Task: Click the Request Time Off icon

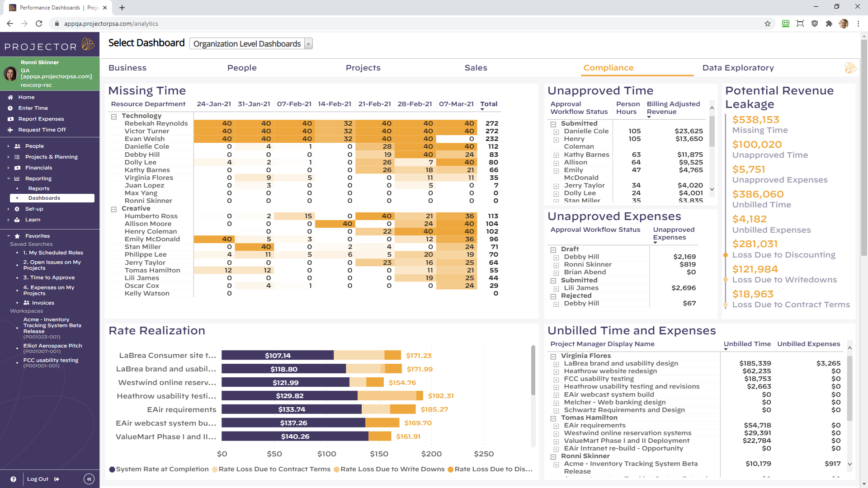Action: (x=11, y=130)
